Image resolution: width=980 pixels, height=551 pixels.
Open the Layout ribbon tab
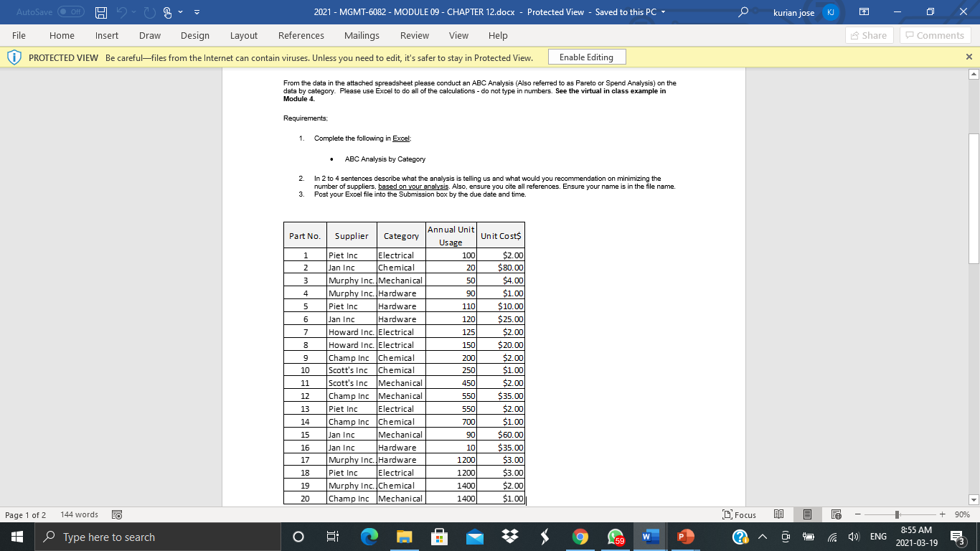(x=244, y=35)
